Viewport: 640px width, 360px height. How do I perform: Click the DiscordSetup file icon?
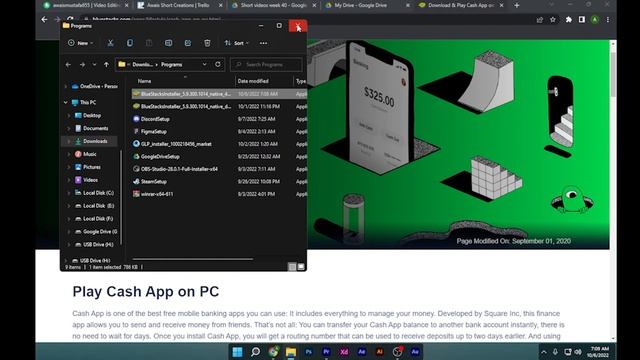pyautogui.click(x=136, y=119)
